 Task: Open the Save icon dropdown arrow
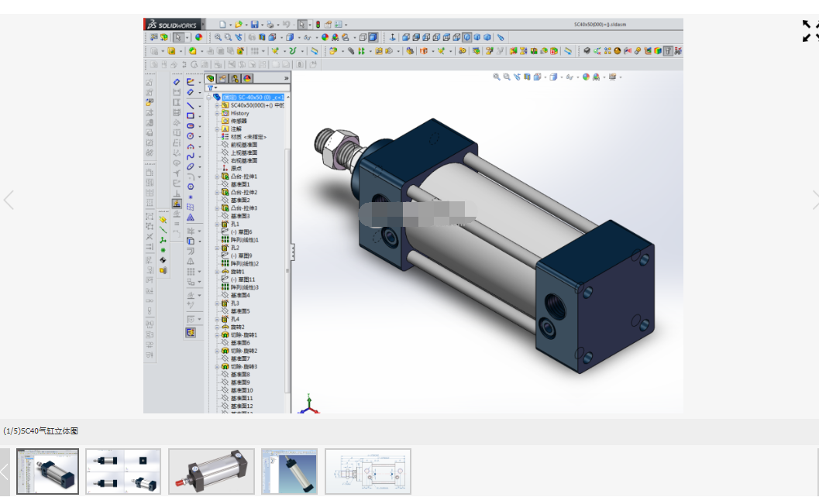262,25
